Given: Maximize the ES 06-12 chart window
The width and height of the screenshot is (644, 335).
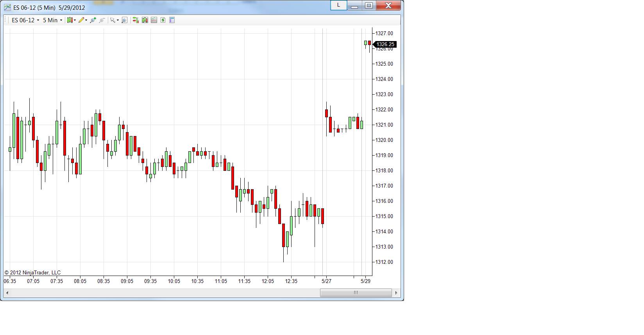Looking at the screenshot, I should pyautogui.click(x=369, y=5).
